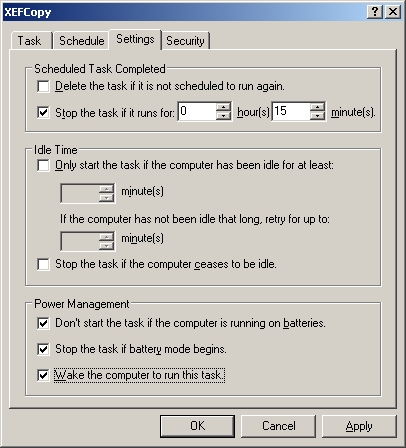Increase hours with the up spinner arrow
The width and height of the screenshot is (406, 448).
(223, 107)
